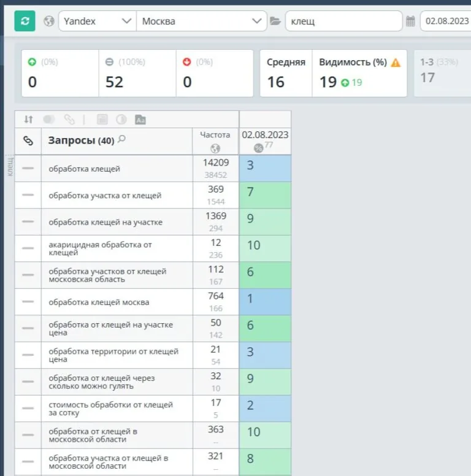The image size is (471, 476).
Task: Click the chain link icon in table toolbar
Action: (x=69, y=119)
